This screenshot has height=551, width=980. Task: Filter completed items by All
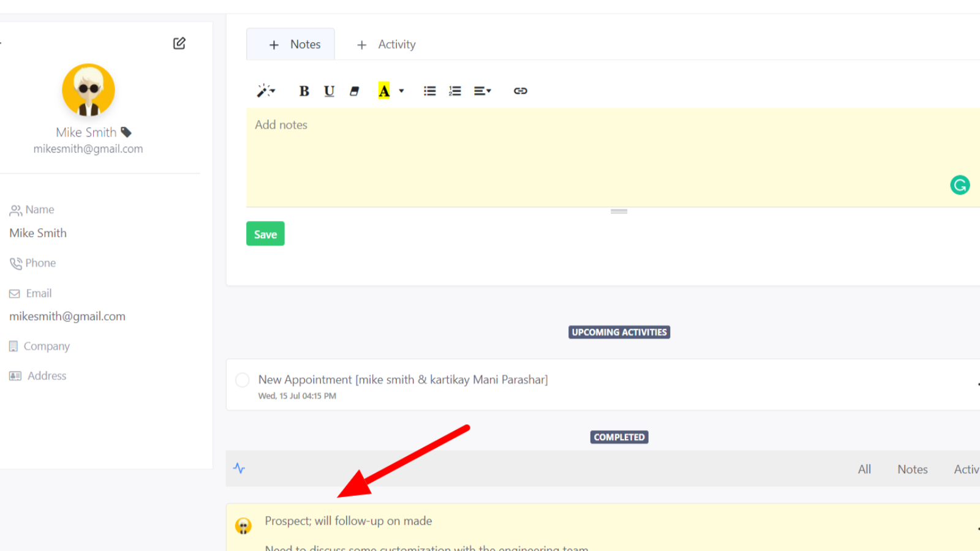(x=864, y=470)
